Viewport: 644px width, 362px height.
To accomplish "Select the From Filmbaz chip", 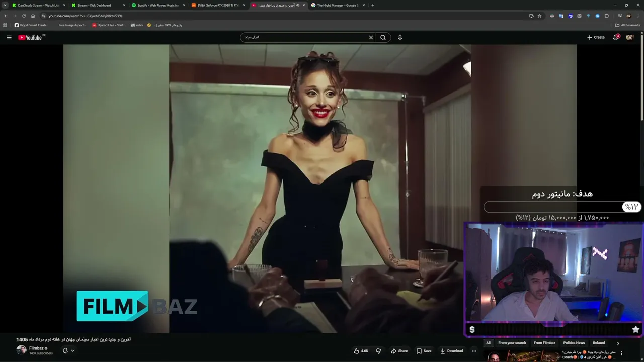I will (544, 343).
